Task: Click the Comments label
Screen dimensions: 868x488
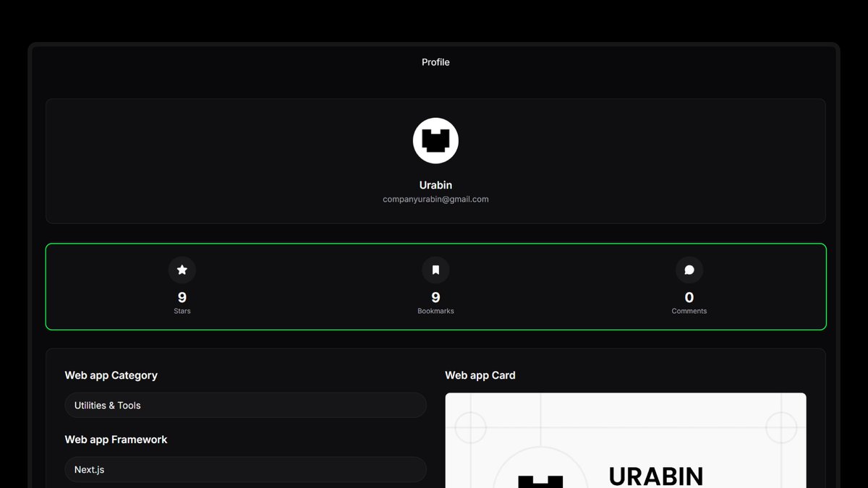Action: [x=689, y=311]
